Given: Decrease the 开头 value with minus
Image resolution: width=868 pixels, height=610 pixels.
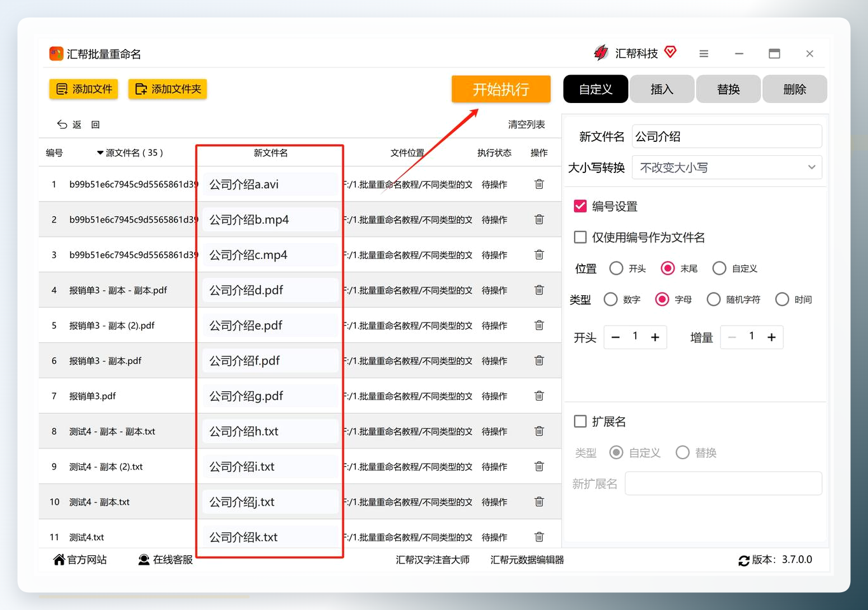Looking at the screenshot, I should [x=615, y=337].
